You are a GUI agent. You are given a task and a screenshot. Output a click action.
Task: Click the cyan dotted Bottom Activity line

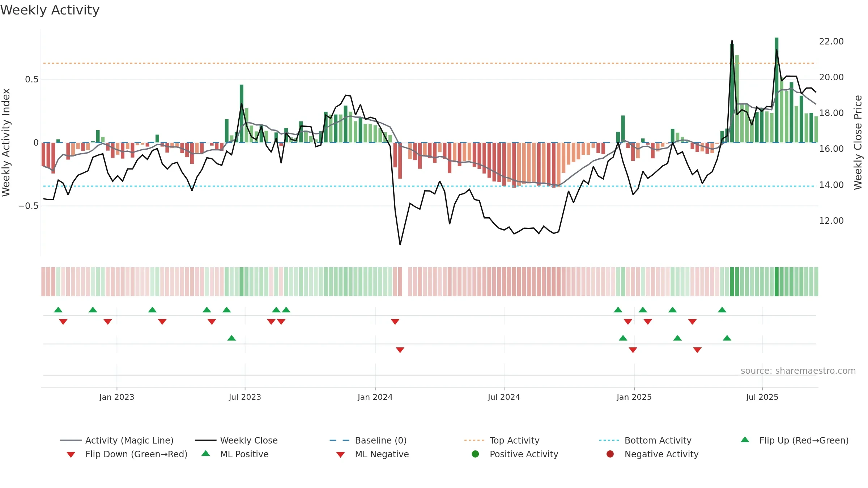click(430, 186)
